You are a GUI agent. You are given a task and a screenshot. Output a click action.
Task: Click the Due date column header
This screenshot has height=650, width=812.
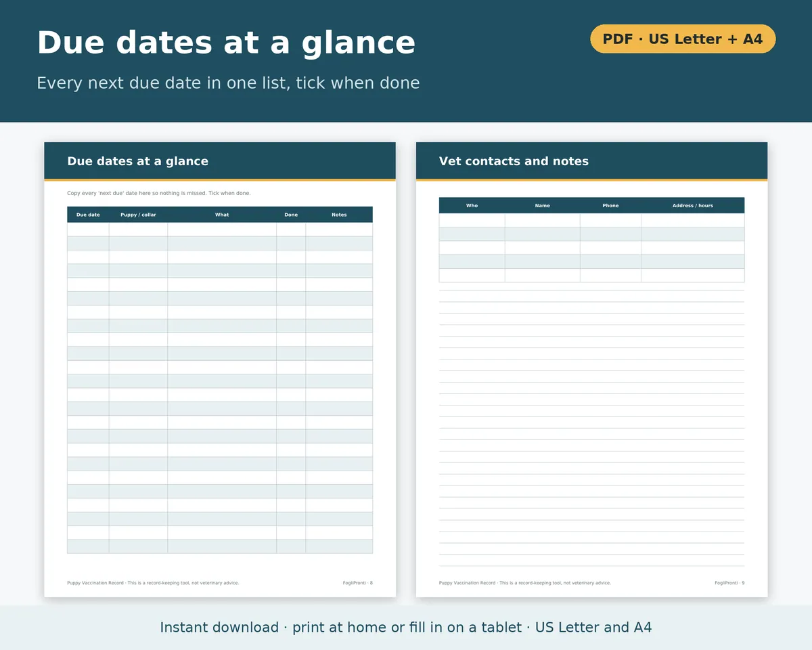click(x=88, y=215)
